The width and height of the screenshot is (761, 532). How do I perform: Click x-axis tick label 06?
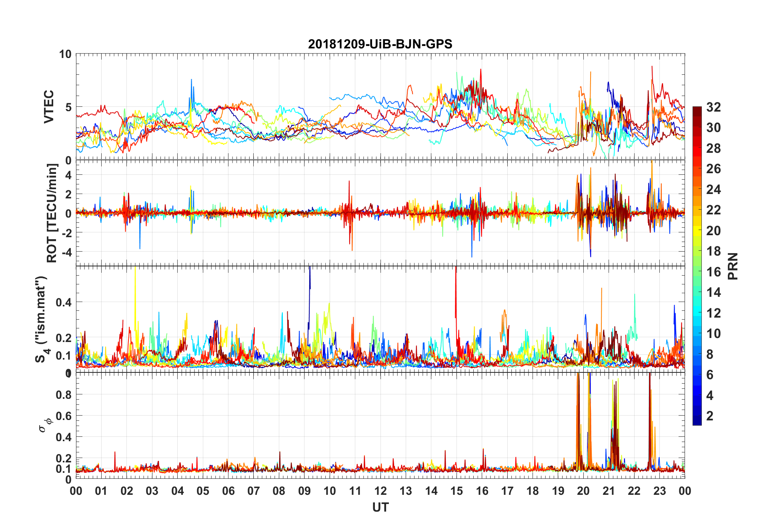coord(228,491)
